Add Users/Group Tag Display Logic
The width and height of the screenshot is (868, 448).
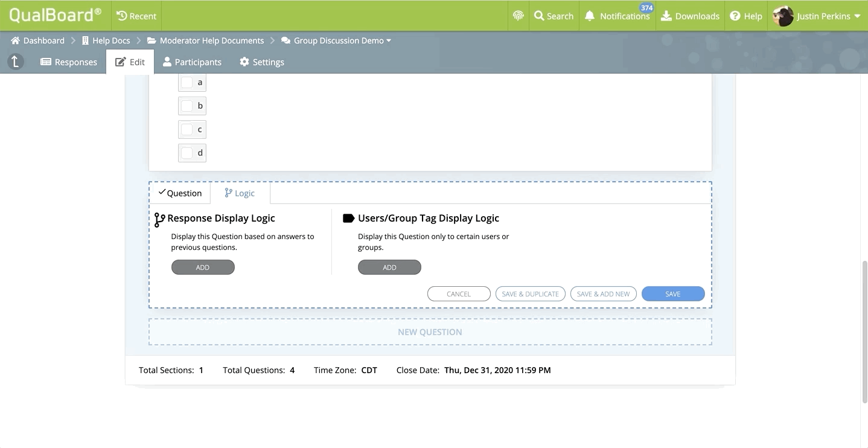pos(389,267)
